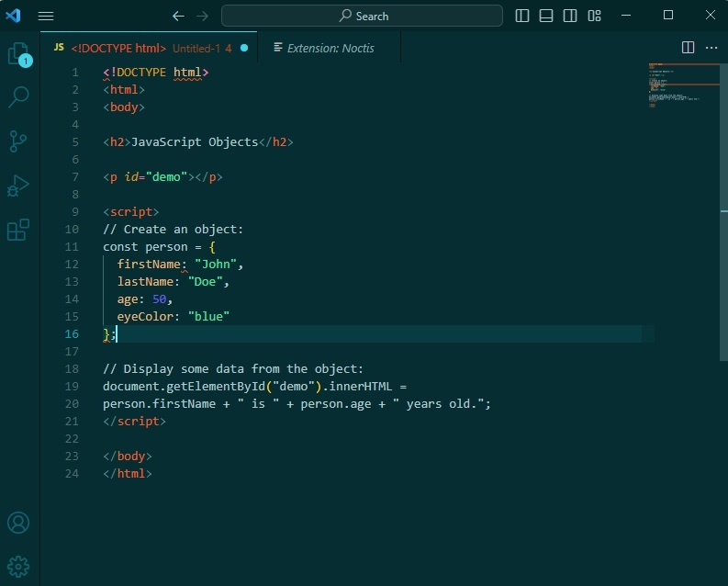728x586 pixels.
Task: Open the hamburger application menu
Action: pos(46,16)
